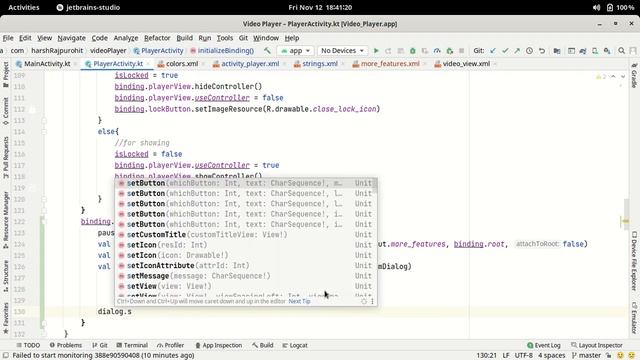Run the app with the green play icon

coord(376,51)
